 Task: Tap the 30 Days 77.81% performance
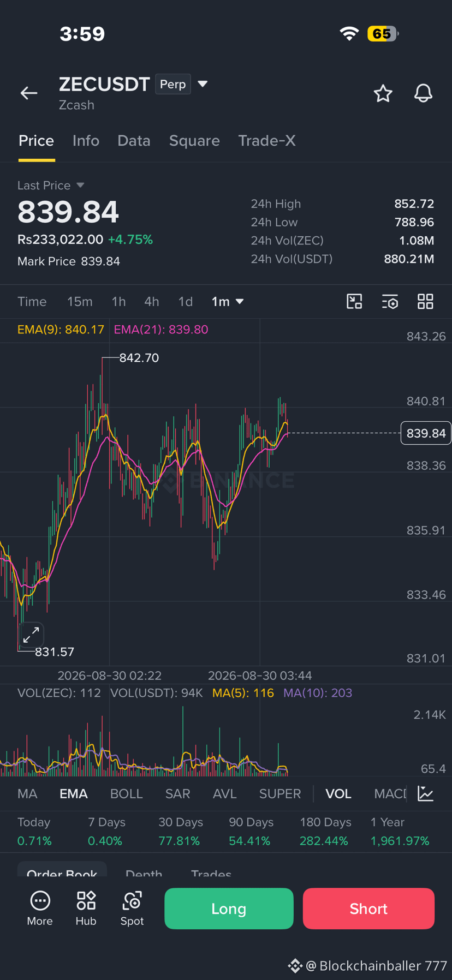[x=180, y=832]
